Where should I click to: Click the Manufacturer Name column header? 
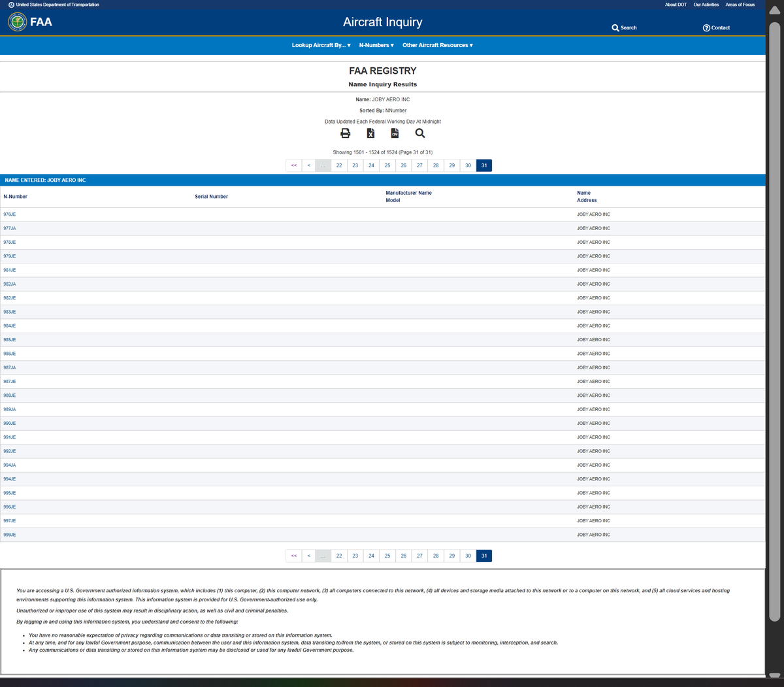408,193
